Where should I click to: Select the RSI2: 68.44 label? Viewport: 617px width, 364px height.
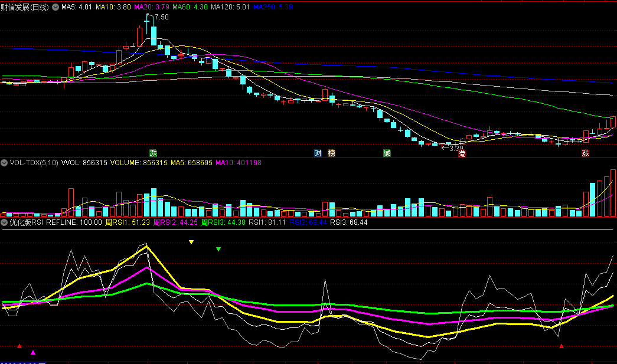[308, 222]
